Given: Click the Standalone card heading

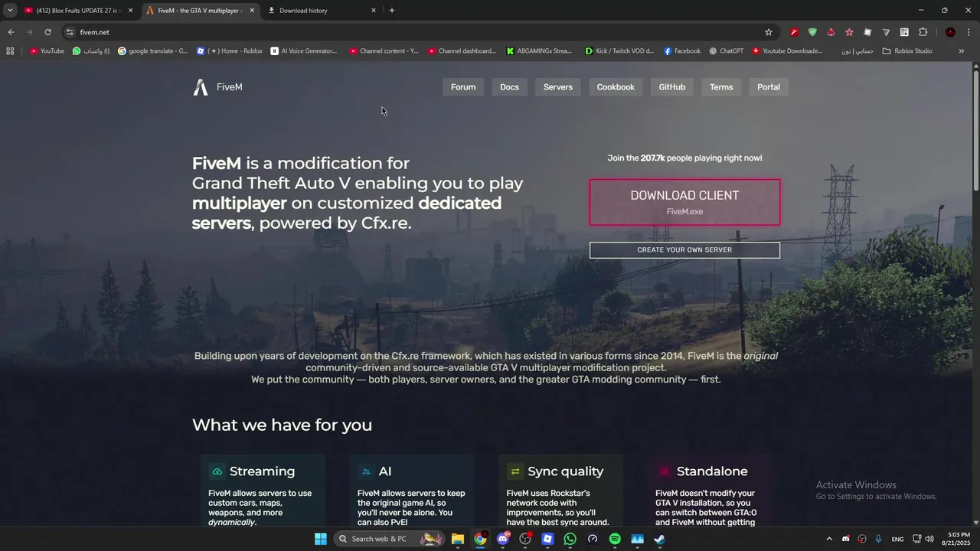Looking at the screenshot, I should [x=712, y=471].
